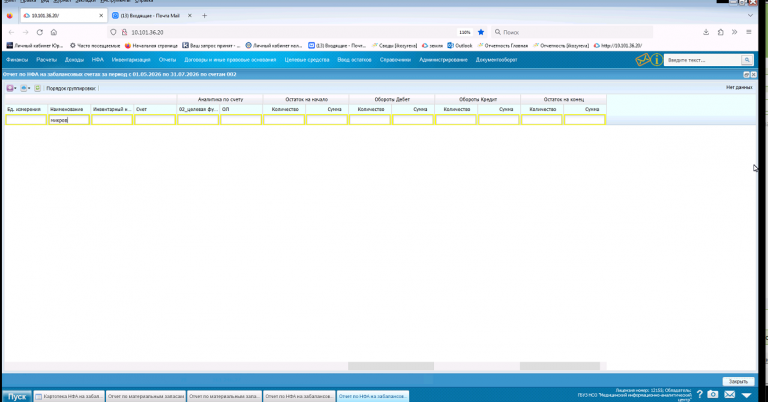Image resolution: width=768 pixels, height=402 pixels.
Task: Switch to Картотека НФА taskbar tab
Action: click(x=69, y=396)
